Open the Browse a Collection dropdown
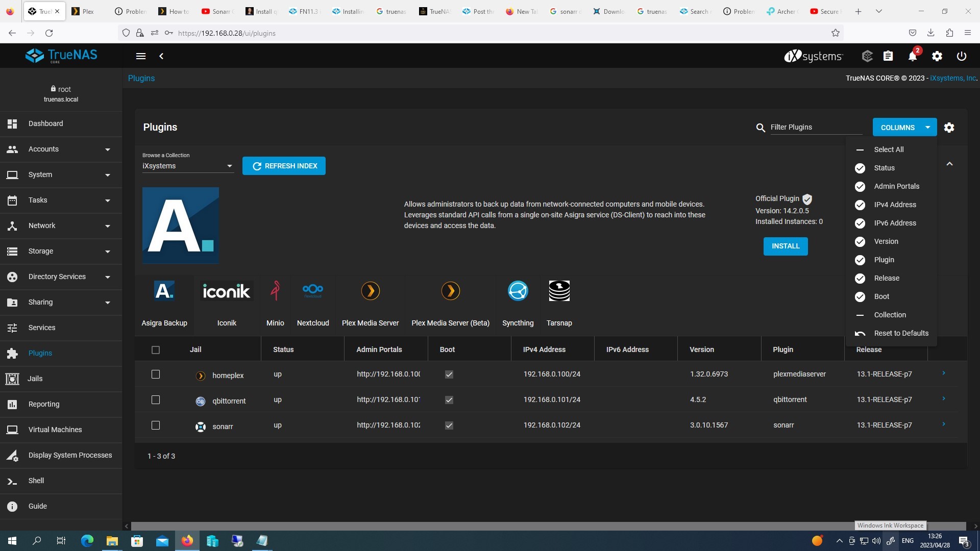This screenshot has height=551, width=980. click(x=187, y=166)
